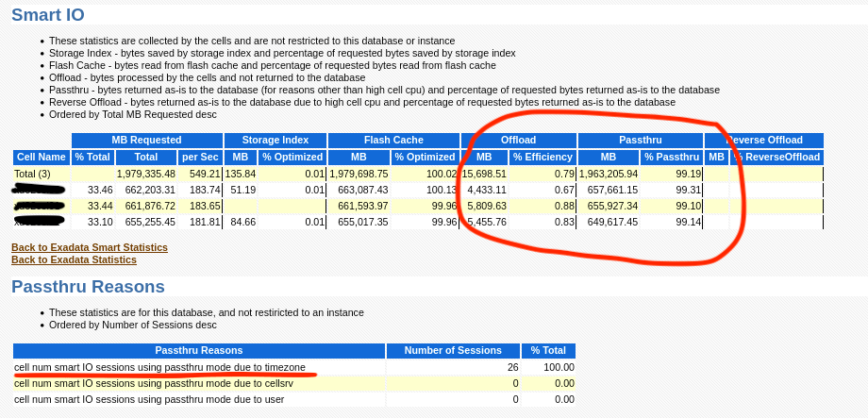Click the Cell Name column header
868x418 pixels.
pyautogui.click(x=41, y=157)
